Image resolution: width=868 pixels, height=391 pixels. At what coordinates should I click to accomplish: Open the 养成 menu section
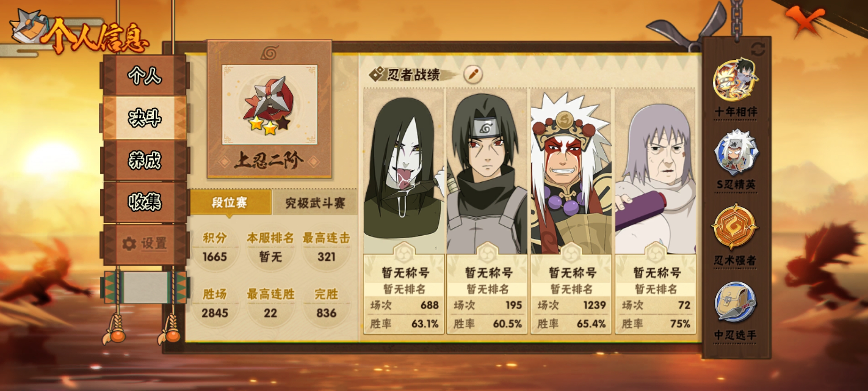point(145,160)
